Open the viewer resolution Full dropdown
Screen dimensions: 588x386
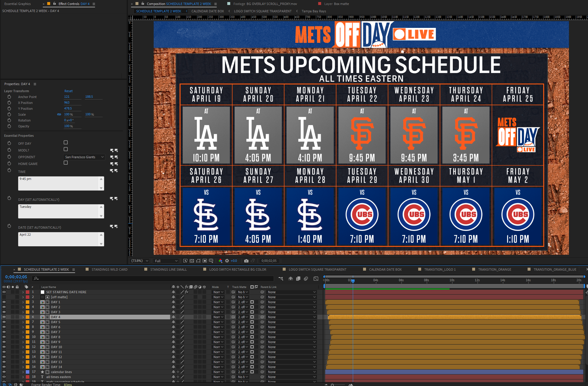(166, 261)
